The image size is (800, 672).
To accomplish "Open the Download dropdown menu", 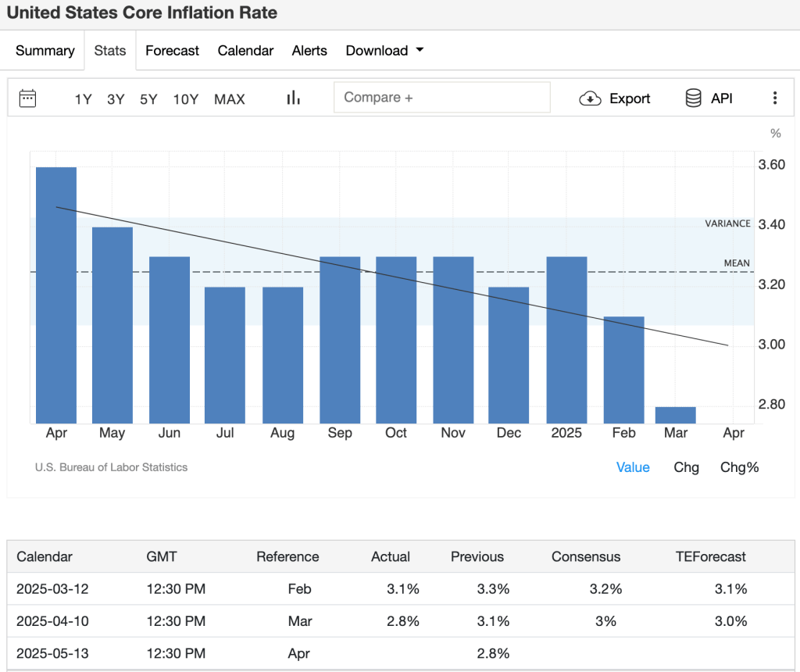I will [384, 50].
